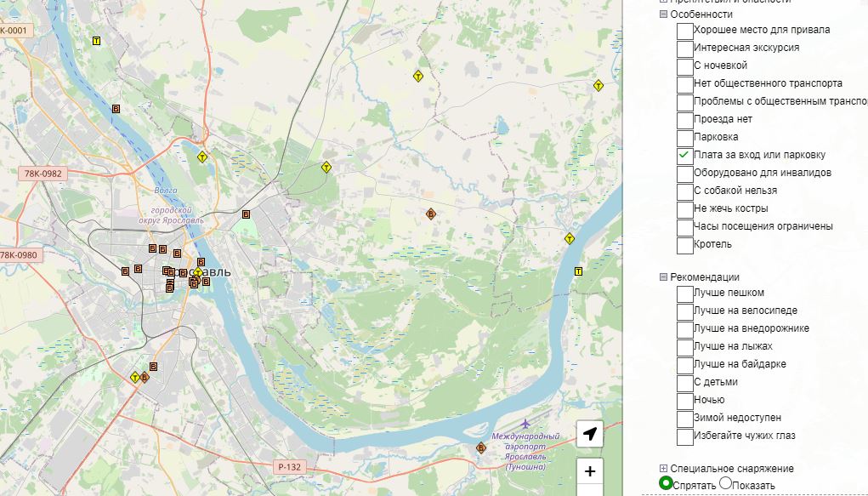The width and height of the screenshot is (868, 496).
Task: Click the 'Ярославль' city label on map
Action: (x=213, y=272)
